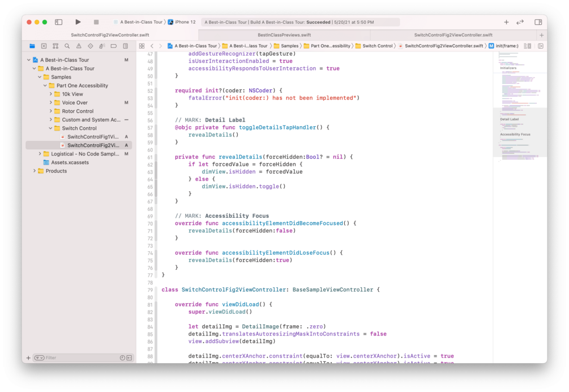Open the related items grid menu

[142, 46]
